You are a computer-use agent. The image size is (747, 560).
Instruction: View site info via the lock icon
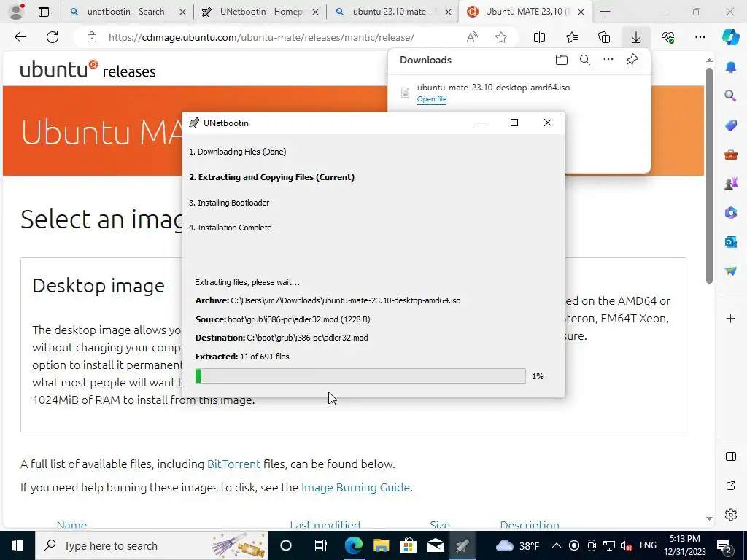pyautogui.click(x=92, y=37)
